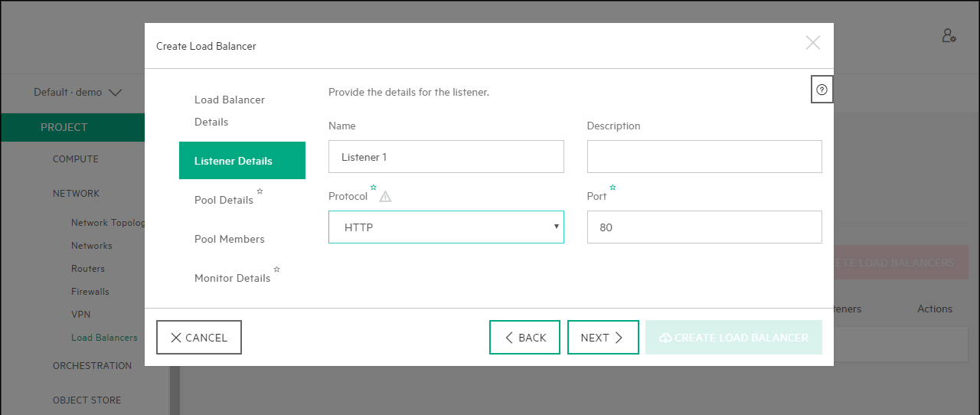Click the Back button
The height and width of the screenshot is (415, 980).
click(x=524, y=338)
